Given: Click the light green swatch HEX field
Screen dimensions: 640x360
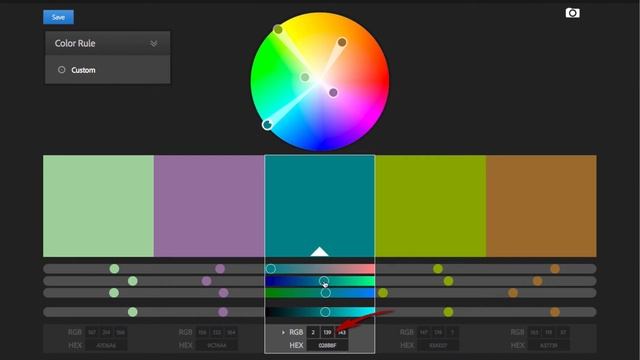Looking at the screenshot, I should (106, 345).
